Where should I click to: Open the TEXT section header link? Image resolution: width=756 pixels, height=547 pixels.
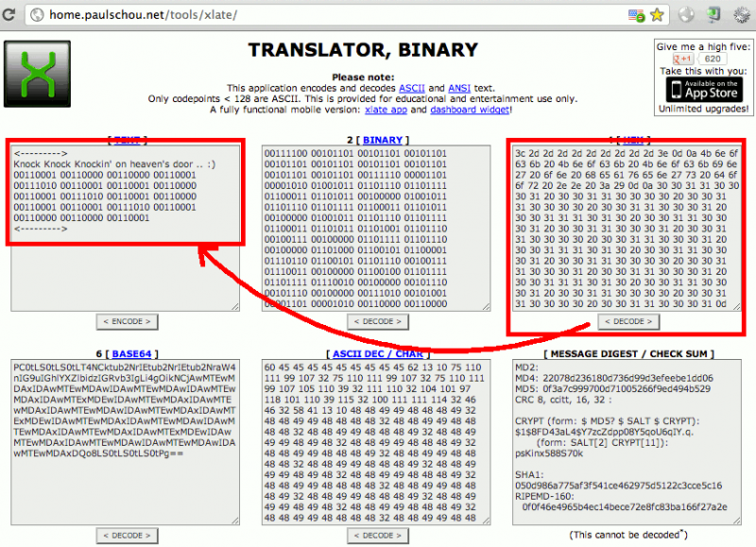[127, 140]
